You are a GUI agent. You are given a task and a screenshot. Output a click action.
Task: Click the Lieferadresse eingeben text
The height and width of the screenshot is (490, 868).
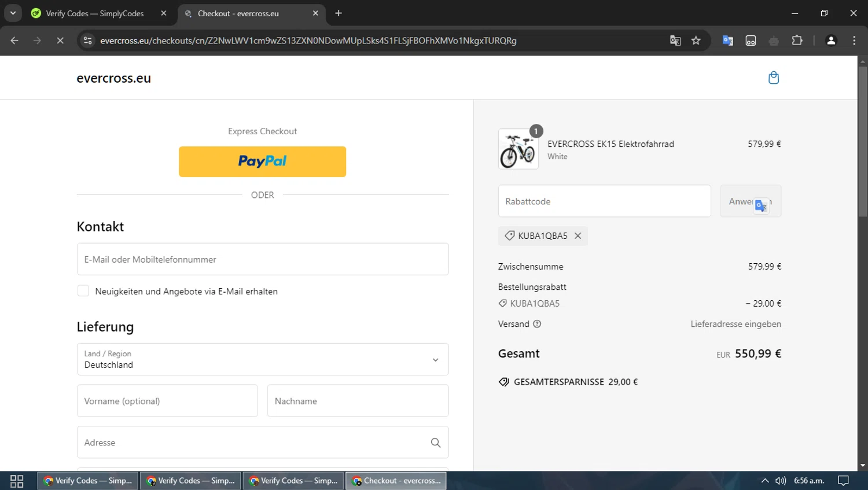coord(735,324)
